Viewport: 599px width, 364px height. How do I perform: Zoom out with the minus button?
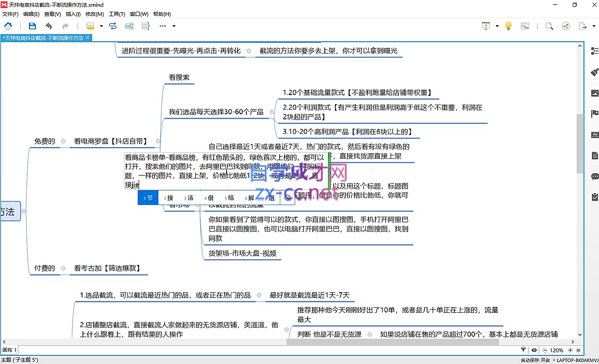point(545,350)
